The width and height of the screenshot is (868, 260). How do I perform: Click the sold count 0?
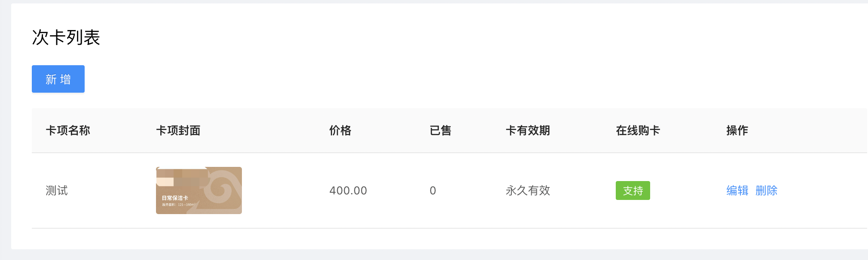pyautogui.click(x=433, y=190)
